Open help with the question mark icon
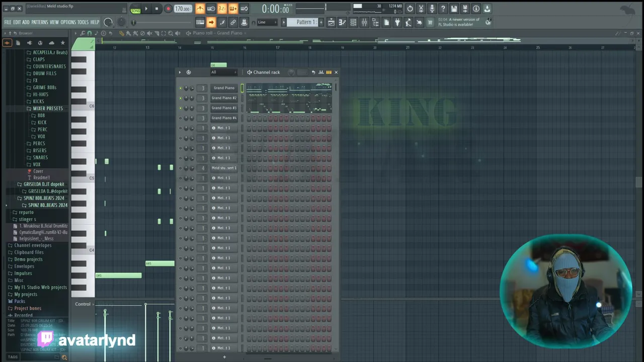This screenshot has height=362, width=644. tap(443, 9)
